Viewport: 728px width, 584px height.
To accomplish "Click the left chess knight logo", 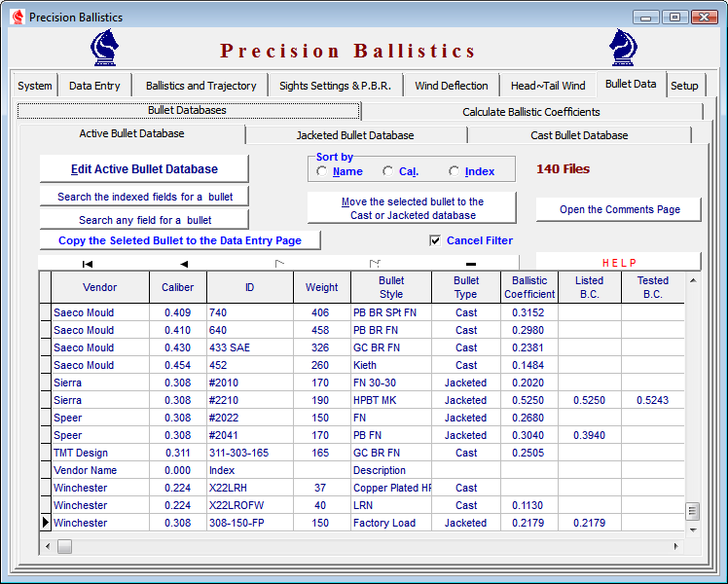I will click(x=106, y=48).
